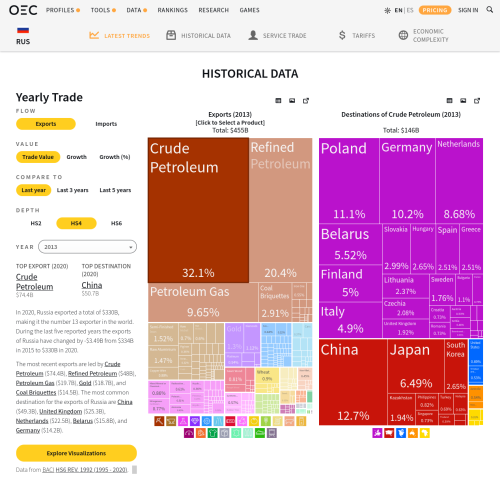The image size is (500, 477).
Task: Save the Exports chart as image
Action: [x=292, y=101]
